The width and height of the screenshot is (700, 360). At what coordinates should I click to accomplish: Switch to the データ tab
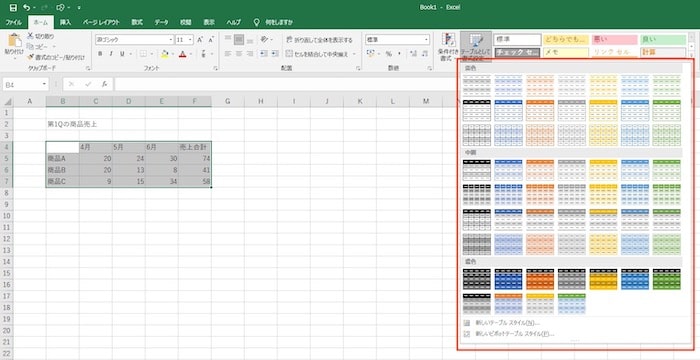click(161, 22)
